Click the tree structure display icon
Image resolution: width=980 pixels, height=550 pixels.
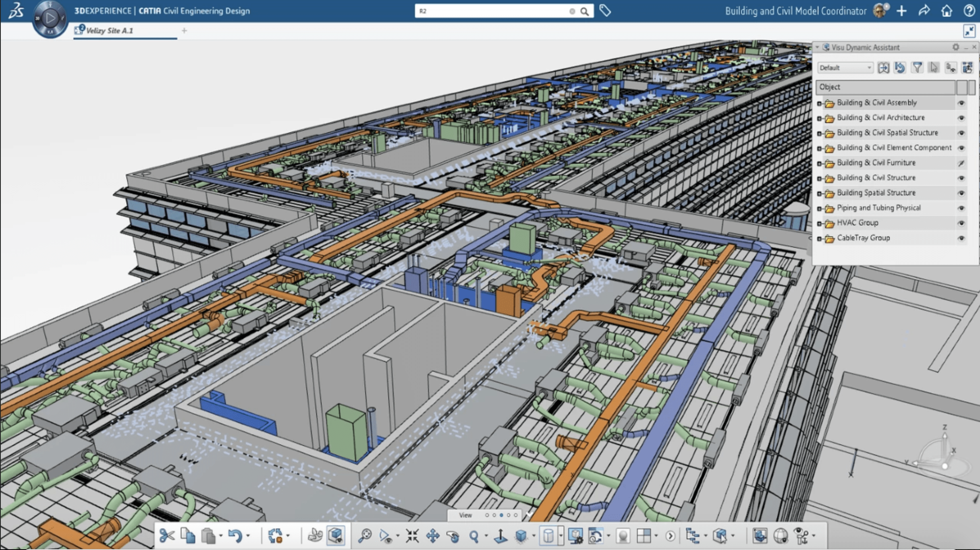pos(693,536)
